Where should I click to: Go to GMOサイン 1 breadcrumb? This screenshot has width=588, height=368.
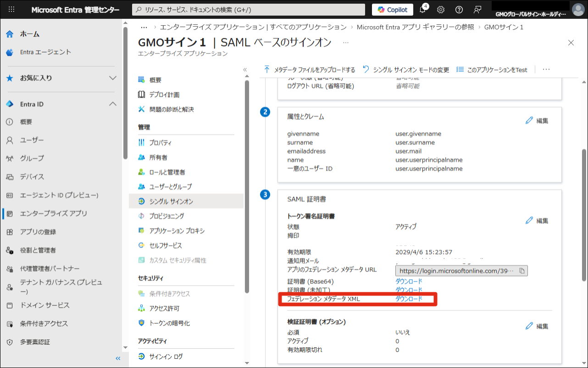[x=504, y=27]
